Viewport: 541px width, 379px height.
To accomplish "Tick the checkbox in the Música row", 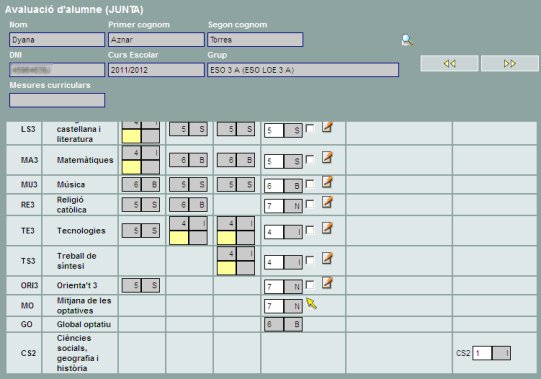I will click(x=310, y=184).
